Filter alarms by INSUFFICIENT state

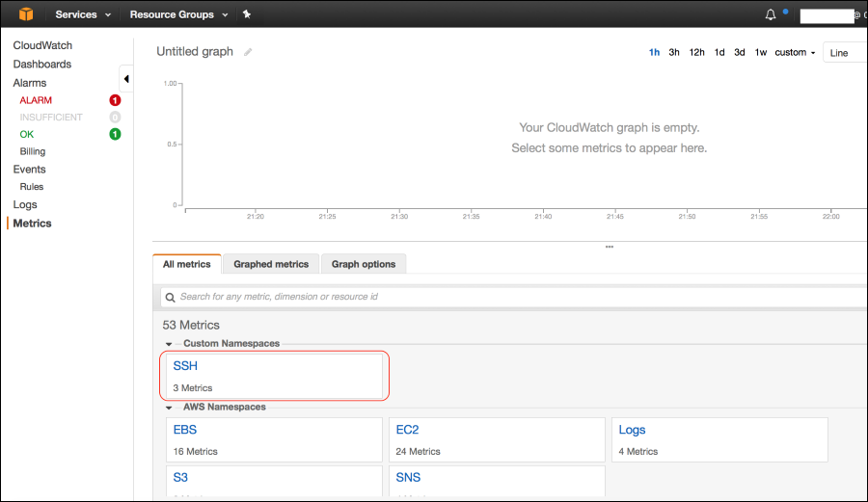coord(51,118)
